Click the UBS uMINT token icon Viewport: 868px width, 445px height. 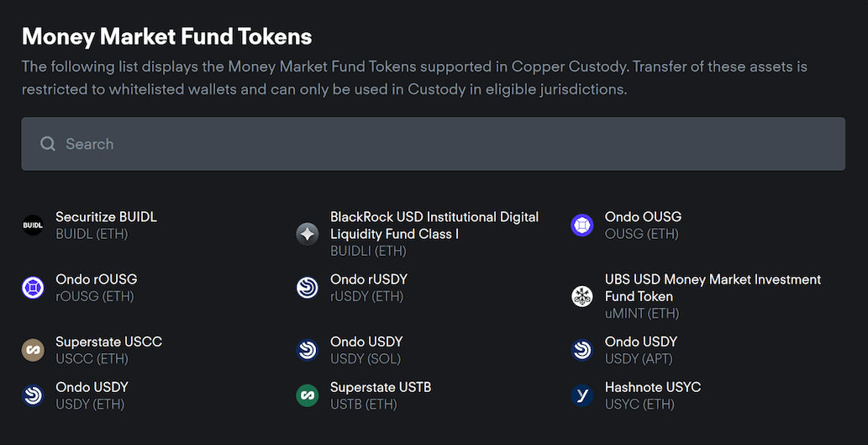coord(582,296)
